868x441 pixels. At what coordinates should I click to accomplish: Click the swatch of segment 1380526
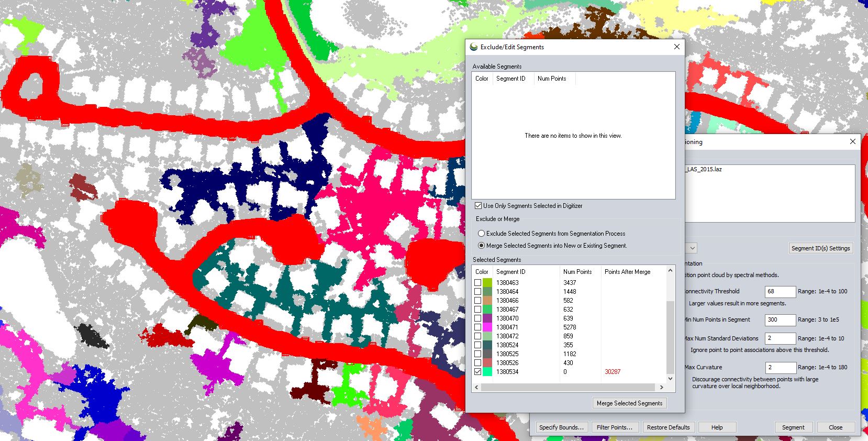pyautogui.click(x=487, y=363)
